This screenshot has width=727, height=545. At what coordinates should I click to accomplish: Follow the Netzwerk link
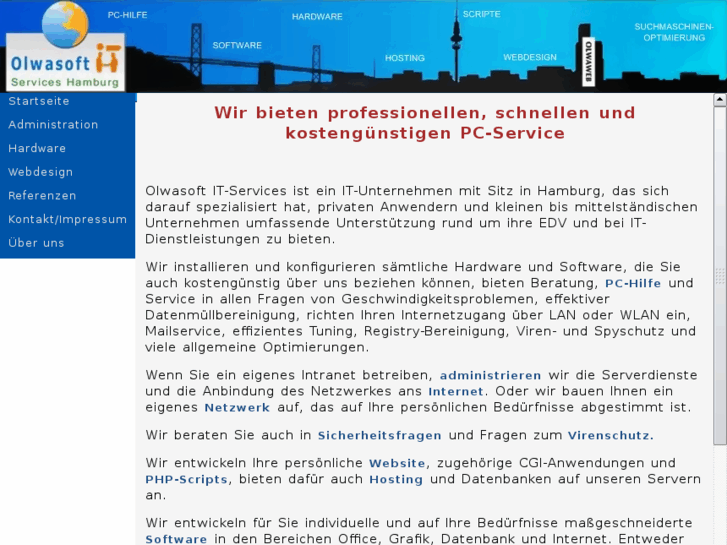(237, 408)
